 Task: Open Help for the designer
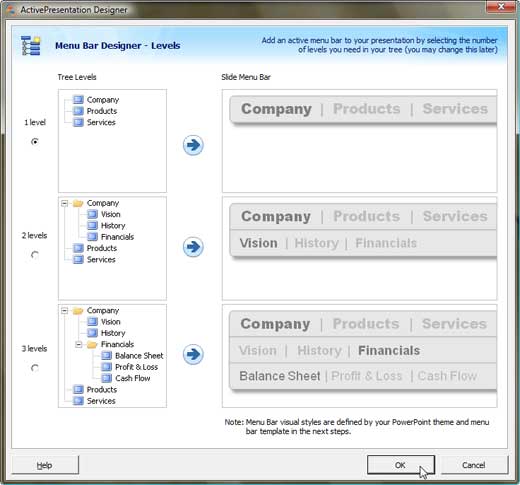coord(45,465)
